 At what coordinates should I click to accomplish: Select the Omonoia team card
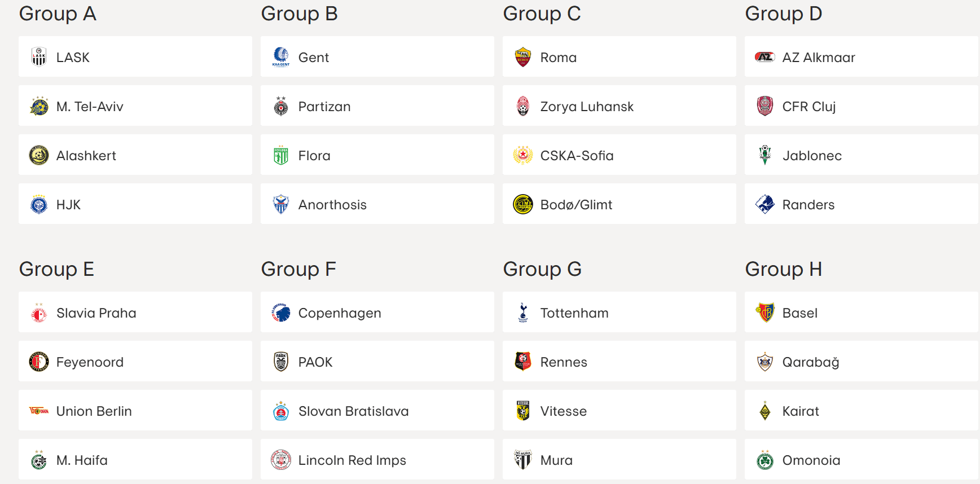pyautogui.click(x=860, y=460)
